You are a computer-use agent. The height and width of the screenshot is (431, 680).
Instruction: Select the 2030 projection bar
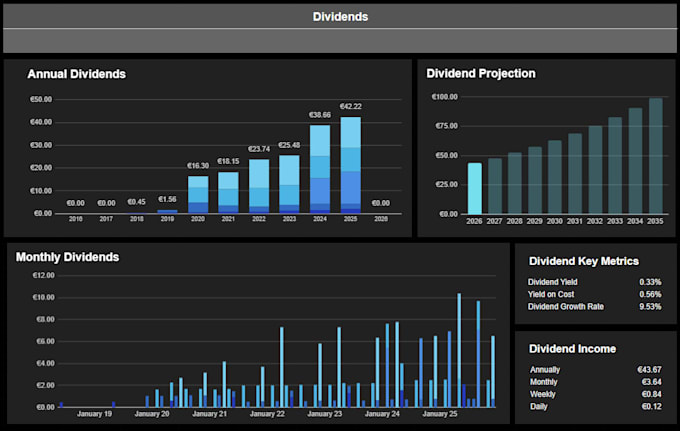[555, 177]
